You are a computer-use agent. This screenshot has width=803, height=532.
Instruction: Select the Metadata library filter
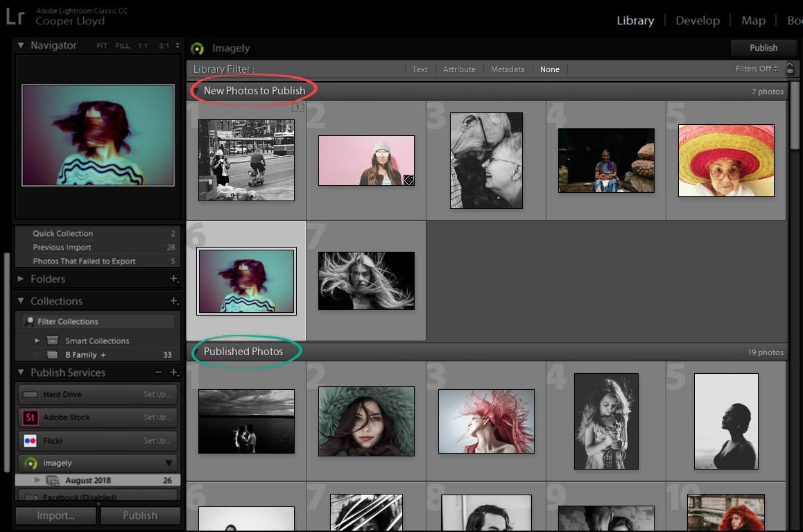508,69
